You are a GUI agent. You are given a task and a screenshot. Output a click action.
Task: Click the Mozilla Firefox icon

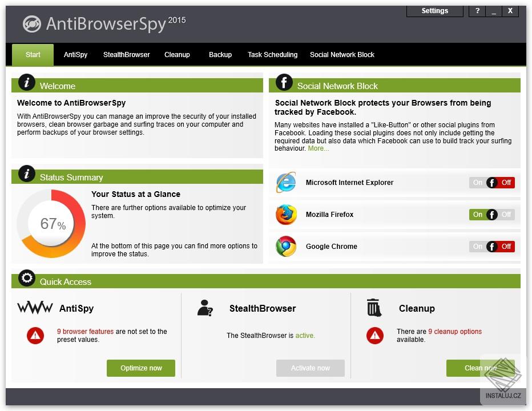(286, 215)
